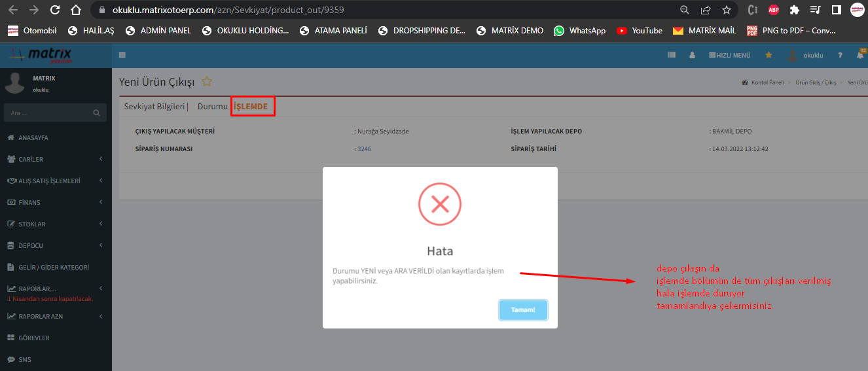Click the help question mark icon
868x371 pixels.
coord(840,56)
